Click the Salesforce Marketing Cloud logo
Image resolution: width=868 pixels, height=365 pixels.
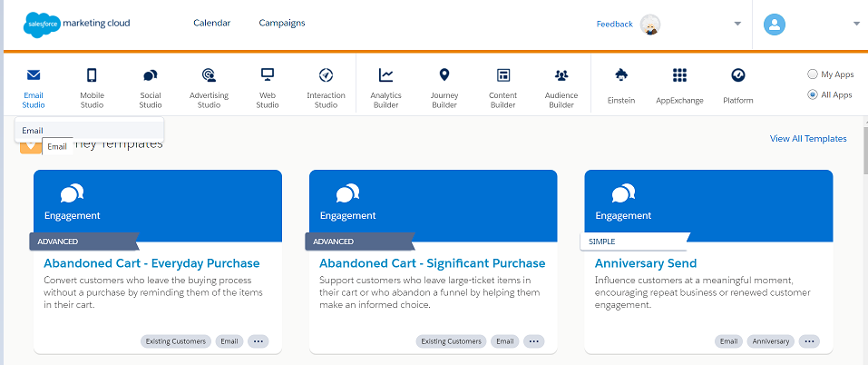77,25
